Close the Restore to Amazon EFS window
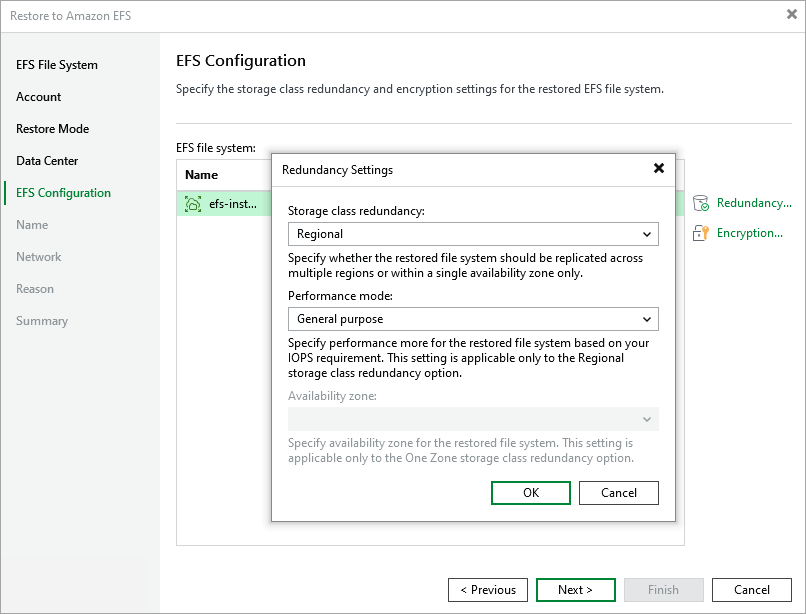Screen dimensions: 806x614 [792, 15]
